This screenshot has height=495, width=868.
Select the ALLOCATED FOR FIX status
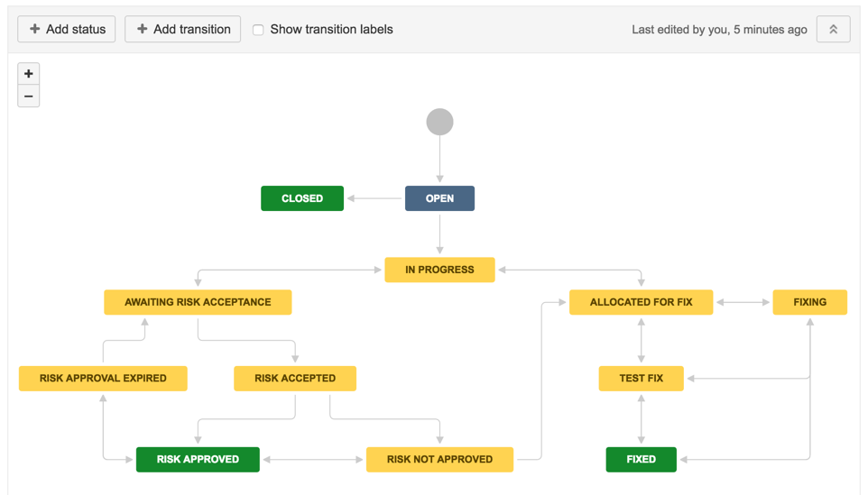tap(641, 302)
